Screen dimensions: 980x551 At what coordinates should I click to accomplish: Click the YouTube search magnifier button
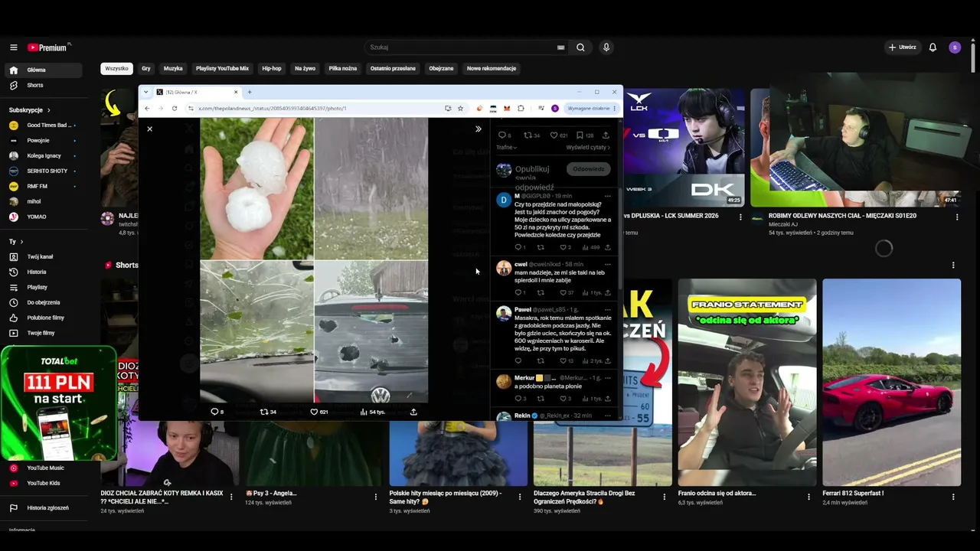point(580,47)
